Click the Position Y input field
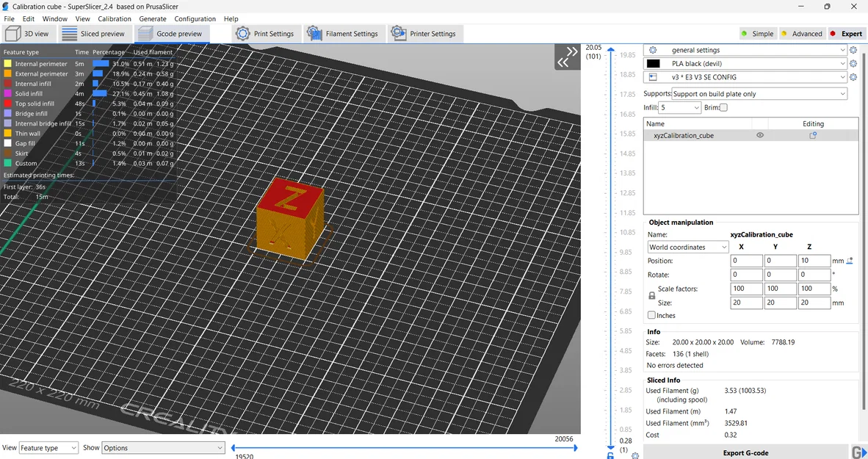 pyautogui.click(x=780, y=261)
